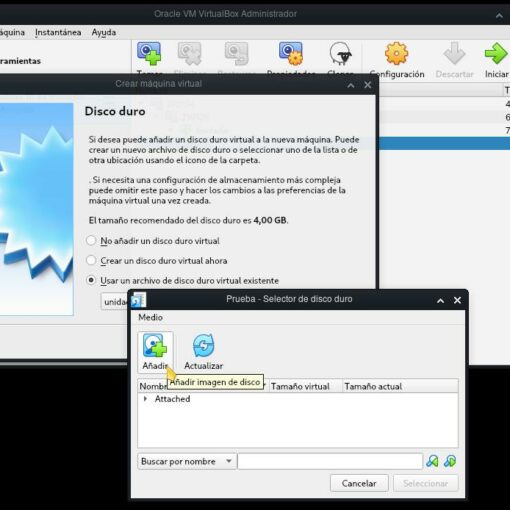The width and height of the screenshot is (510, 510).
Task: Click the disabled restore snapshot toolbar icon
Action: pyautogui.click(x=236, y=54)
